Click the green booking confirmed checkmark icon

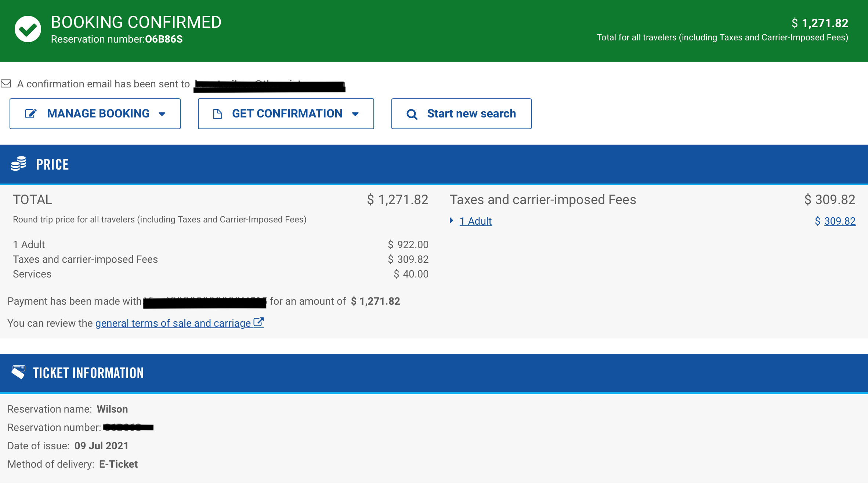(28, 29)
